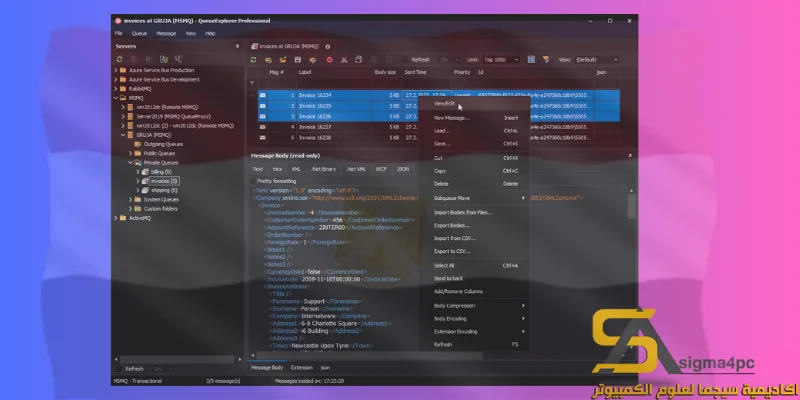Click the Body size column header
The width and height of the screenshot is (800, 400).
[x=387, y=72]
